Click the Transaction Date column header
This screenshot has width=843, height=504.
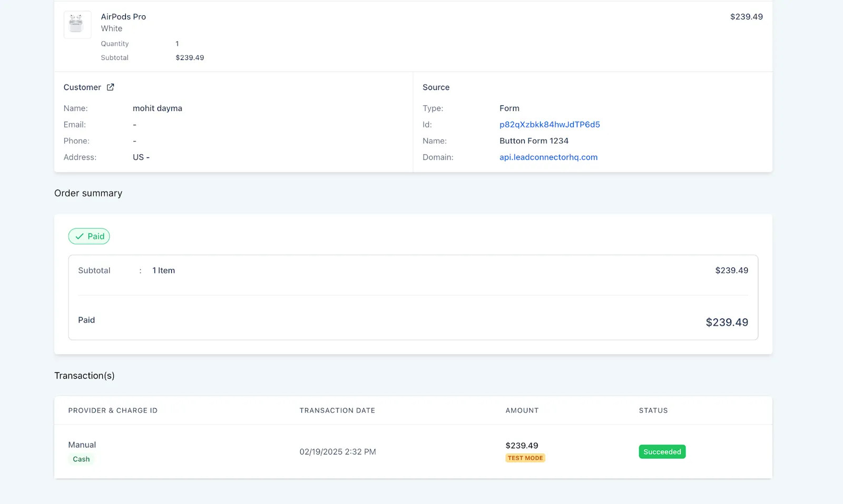(337, 411)
